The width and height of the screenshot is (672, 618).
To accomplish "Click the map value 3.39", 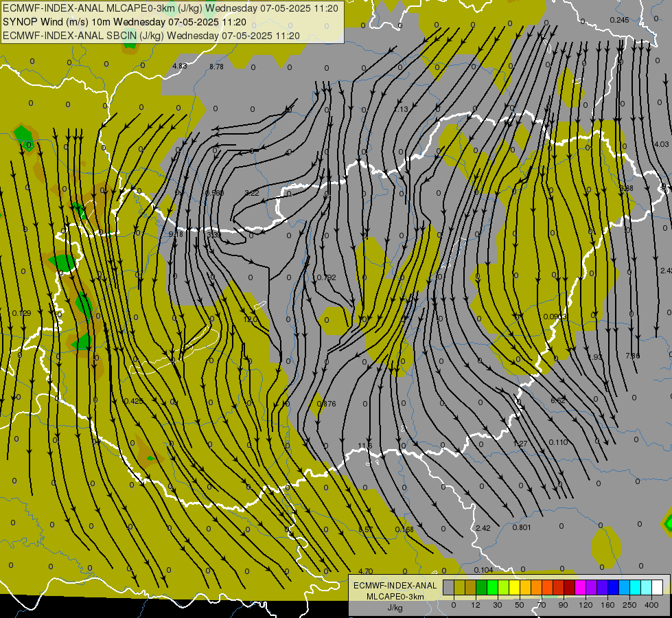I will click(x=213, y=235).
